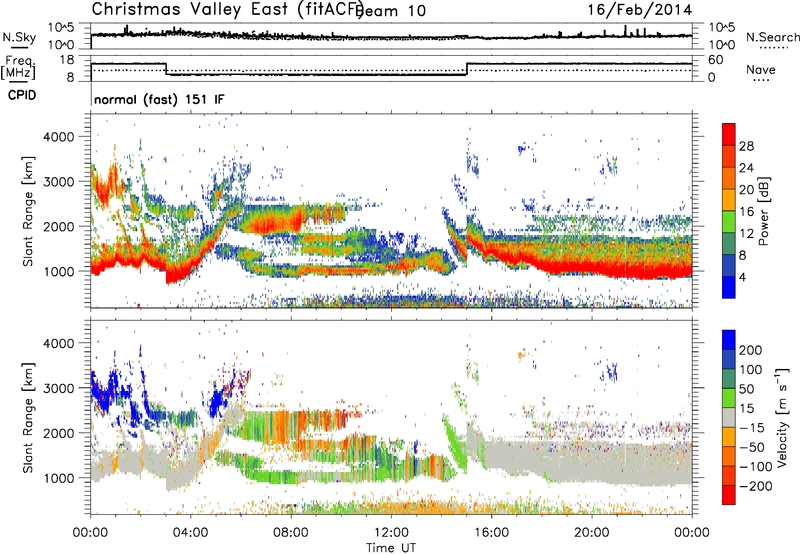Viewport: 800px width, 554px height.
Task: Click the '18' tick on the frequency axis
Action: [66, 60]
